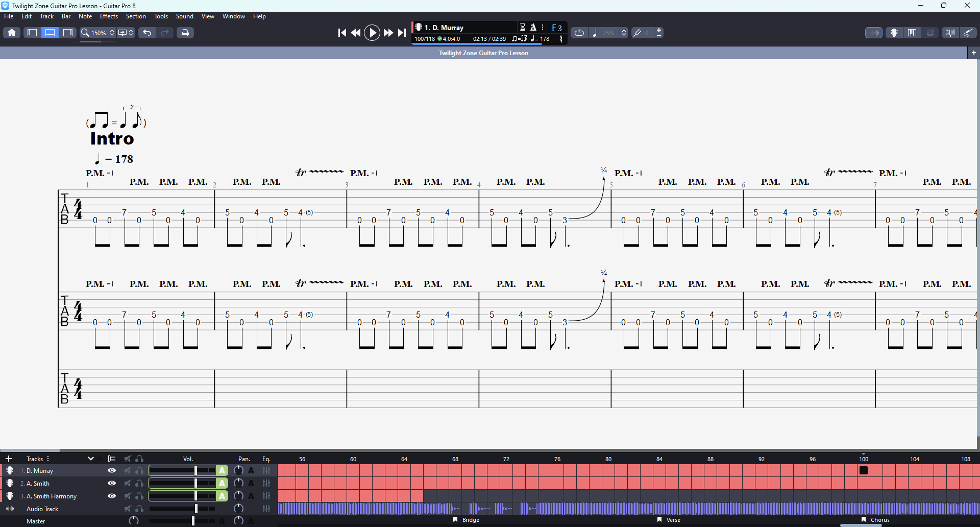Collapse the Tracks list with chevron

(x=91, y=459)
